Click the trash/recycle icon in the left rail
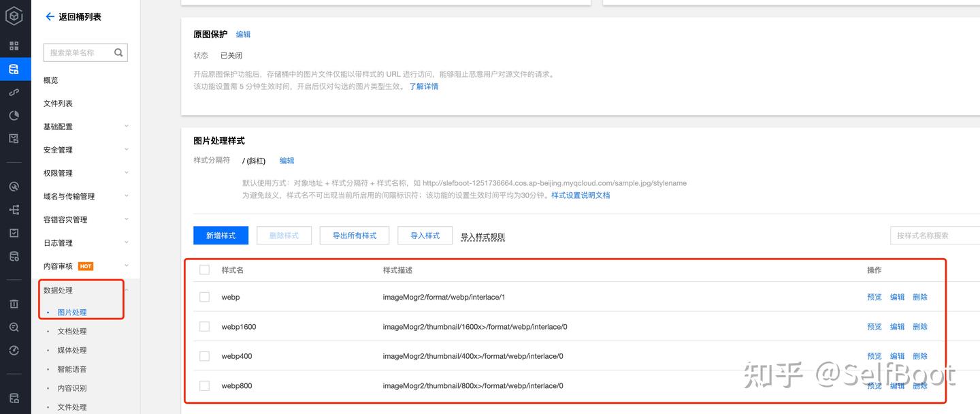 click(x=14, y=304)
